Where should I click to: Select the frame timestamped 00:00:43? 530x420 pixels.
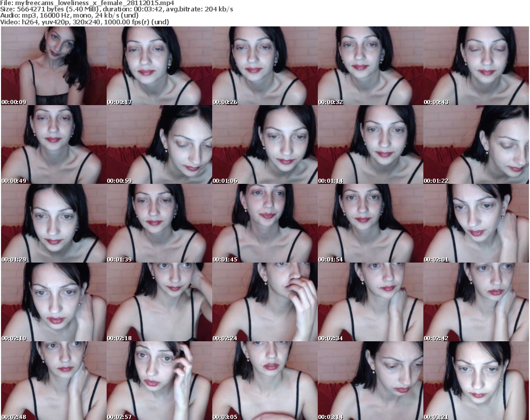point(476,66)
